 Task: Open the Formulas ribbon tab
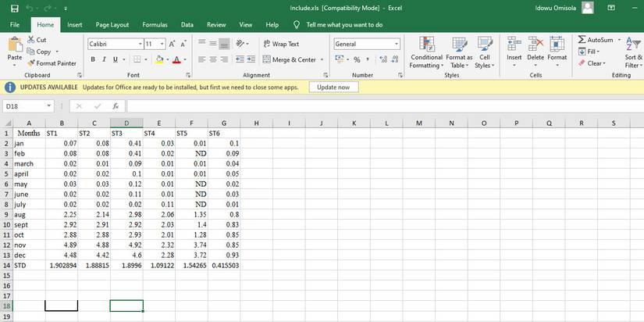tap(155, 25)
